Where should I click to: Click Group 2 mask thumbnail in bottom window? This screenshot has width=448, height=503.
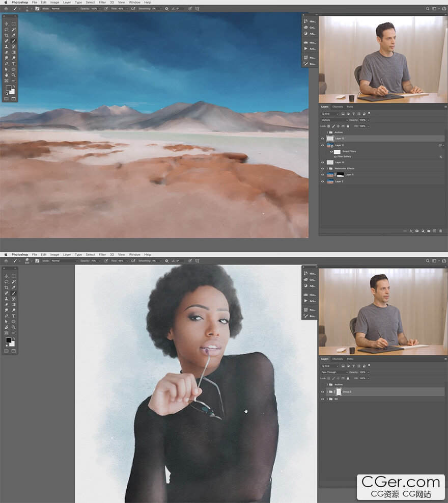coord(339,392)
